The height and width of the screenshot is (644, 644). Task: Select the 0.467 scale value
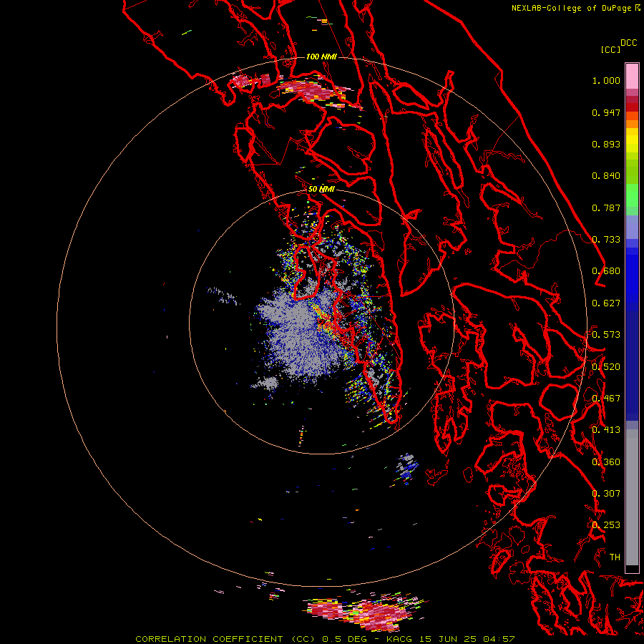606,399
